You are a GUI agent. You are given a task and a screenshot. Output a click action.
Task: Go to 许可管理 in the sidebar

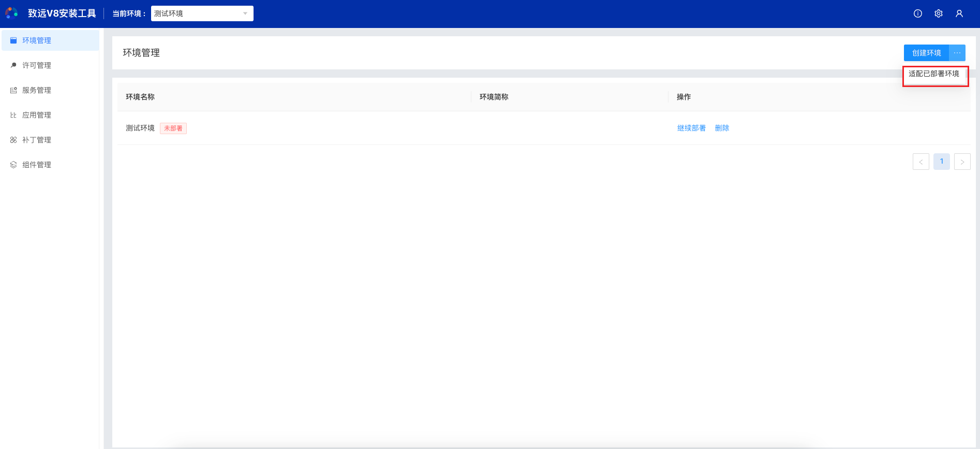click(x=37, y=65)
